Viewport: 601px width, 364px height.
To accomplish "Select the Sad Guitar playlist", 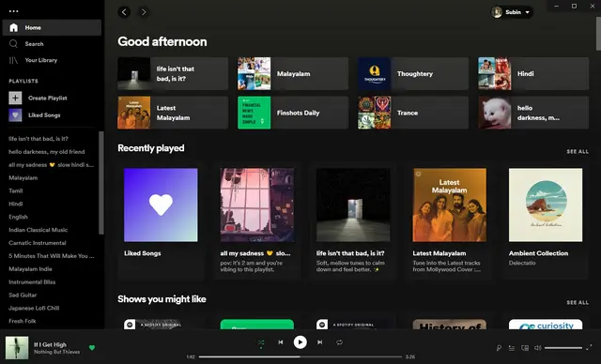I will [x=23, y=295].
